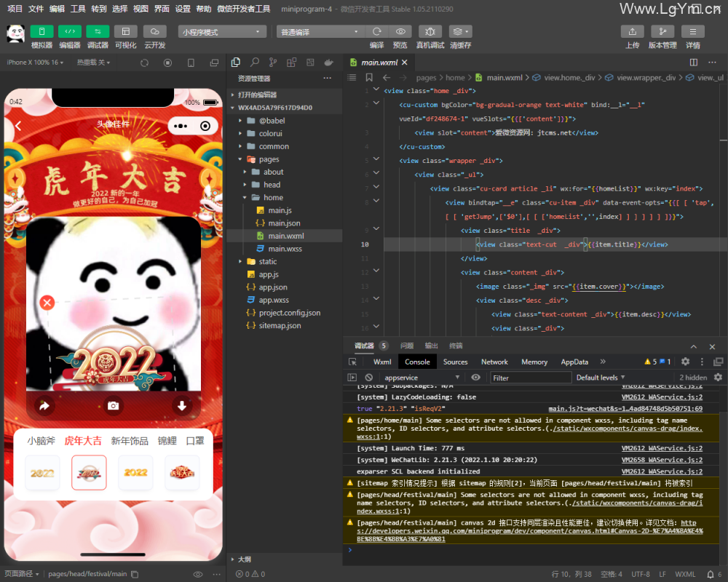Toggle the debugger panel button
728x582 pixels.
(x=98, y=31)
